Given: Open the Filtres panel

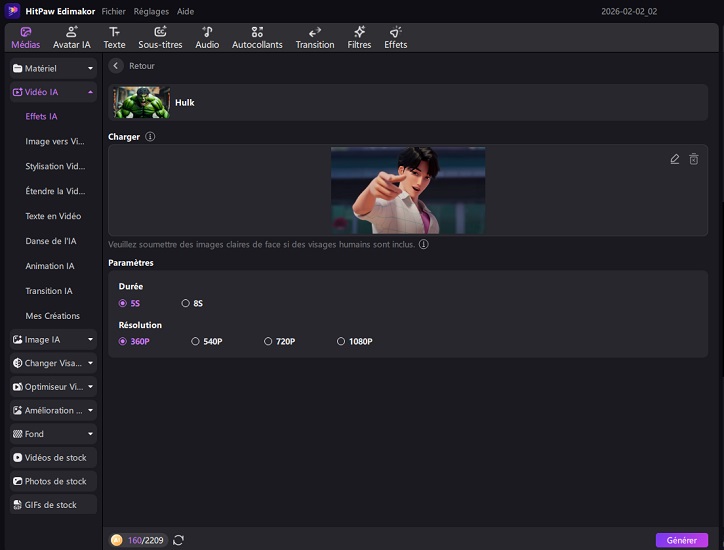Looking at the screenshot, I should click(x=359, y=38).
